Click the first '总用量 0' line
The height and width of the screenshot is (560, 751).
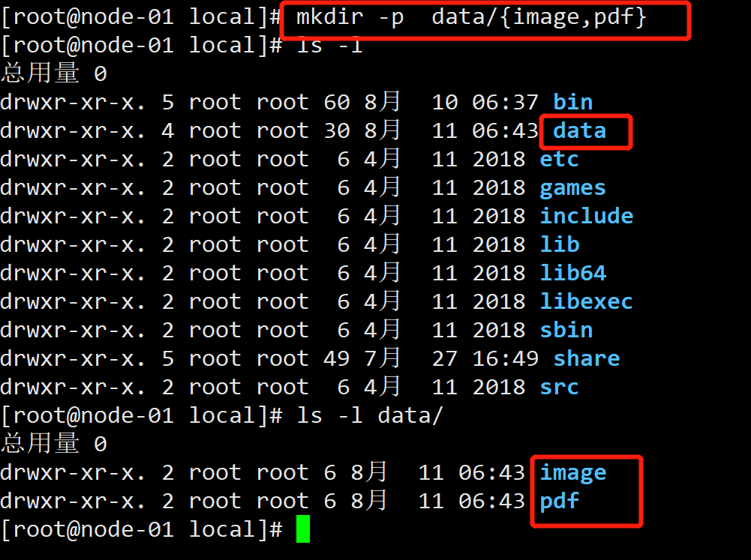pyautogui.click(x=54, y=73)
